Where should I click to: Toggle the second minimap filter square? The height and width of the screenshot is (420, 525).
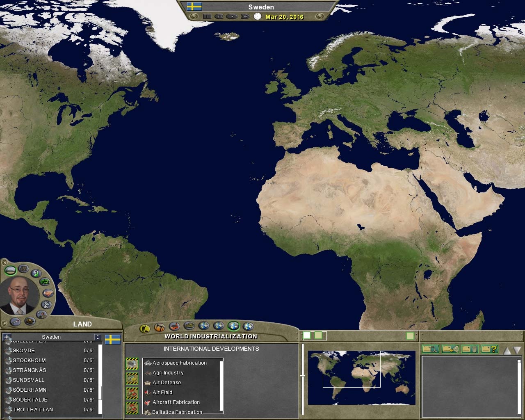coord(318,336)
